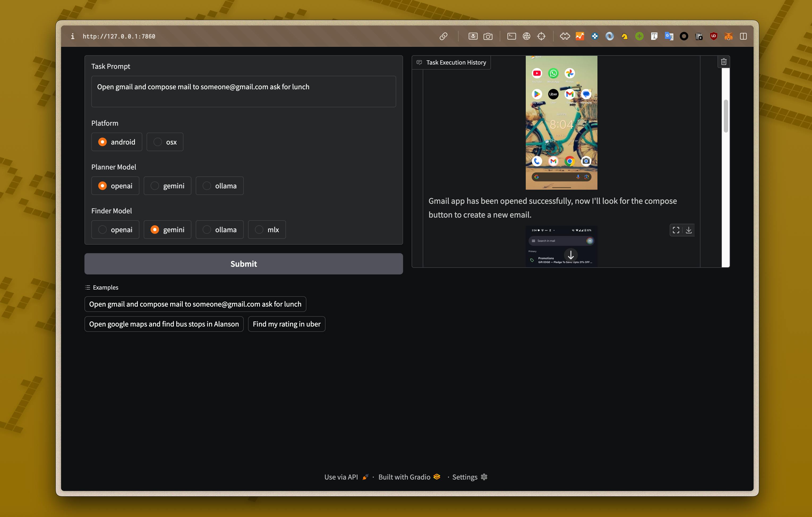Click the black ring extension icon
812x517 pixels.
[x=683, y=36]
